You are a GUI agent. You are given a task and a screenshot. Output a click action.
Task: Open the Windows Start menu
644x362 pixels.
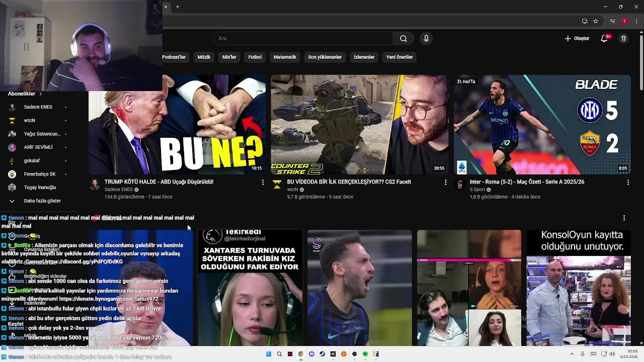(268, 354)
